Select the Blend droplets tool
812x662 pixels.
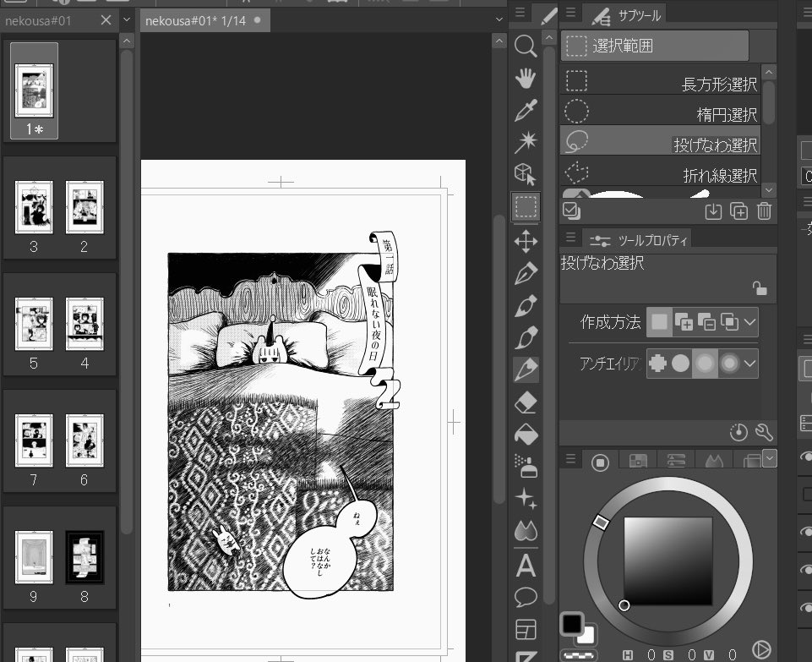526,530
